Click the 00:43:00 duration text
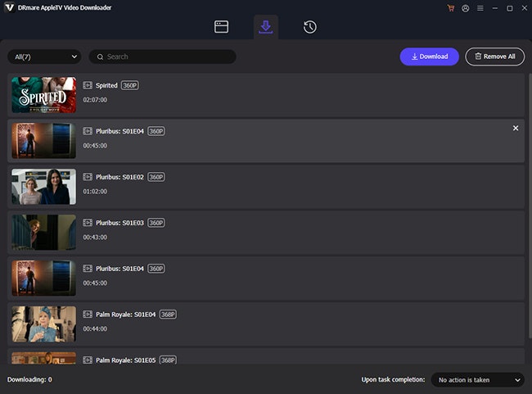 point(95,238)
